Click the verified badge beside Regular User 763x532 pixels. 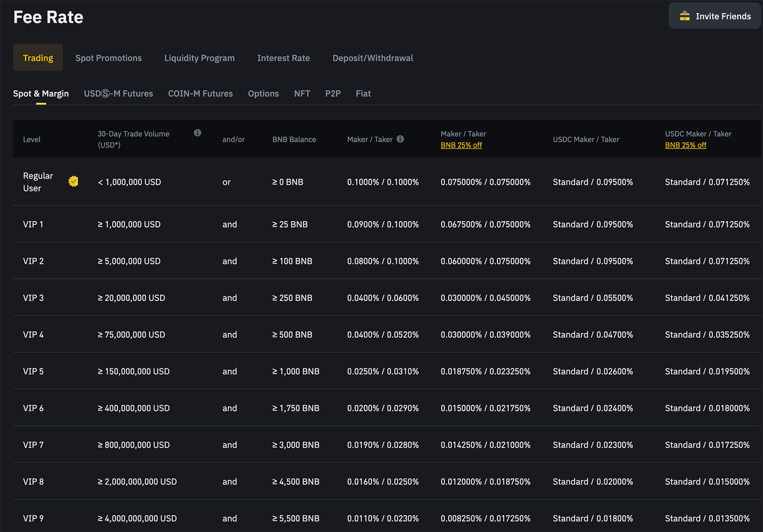[x=73, y=182]
